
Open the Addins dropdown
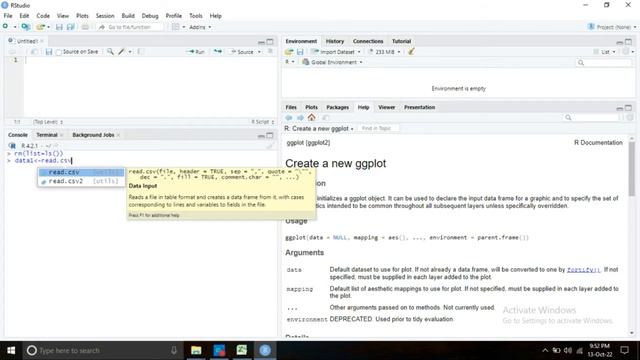coord(200,27)
